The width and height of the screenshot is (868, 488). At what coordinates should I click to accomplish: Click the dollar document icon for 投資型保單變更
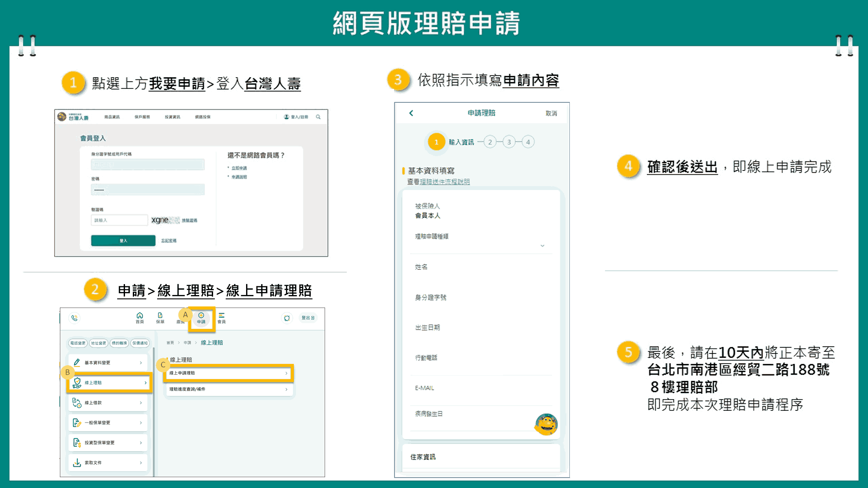coord(77,442)
